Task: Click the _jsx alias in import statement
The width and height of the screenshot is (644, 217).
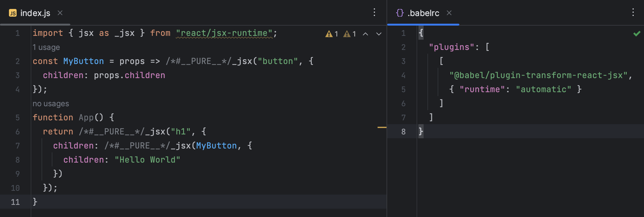Action: pyautogui.click(x=125, y=33)
